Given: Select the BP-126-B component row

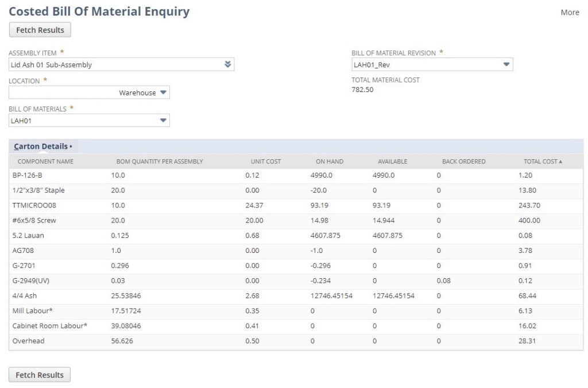Looking at the screenshot, I should tap(28, 175).
